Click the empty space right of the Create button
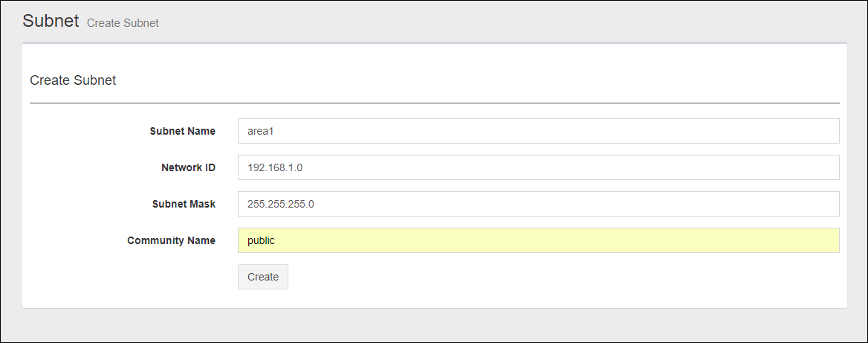Image resolution: width=868 pixels, height=343 pixels. [x=520, y=277]
